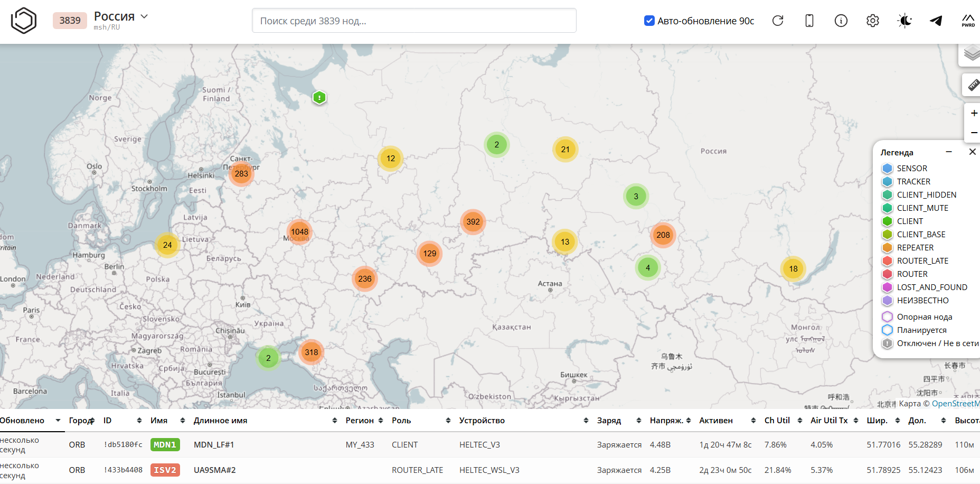Toggle ROUTER role in legend
Screen dimensions: 980x484
tap(912, 274)
